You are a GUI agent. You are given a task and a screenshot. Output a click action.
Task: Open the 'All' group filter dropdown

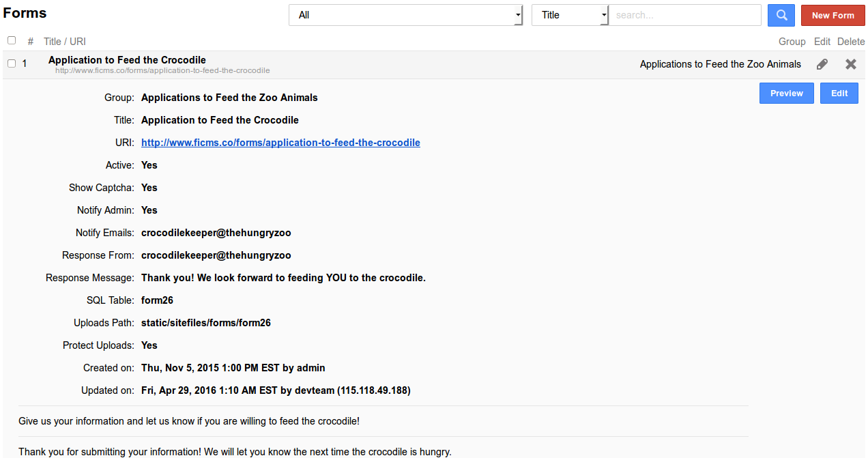[x=405, y=15]
